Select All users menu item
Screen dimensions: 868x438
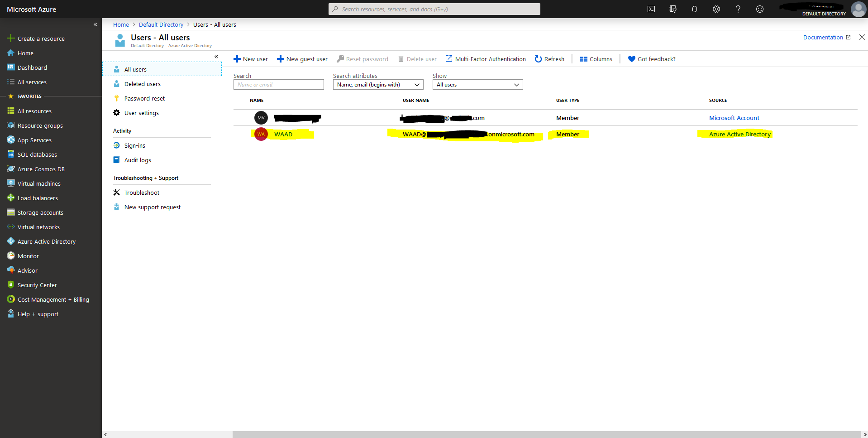click(162, 69)
